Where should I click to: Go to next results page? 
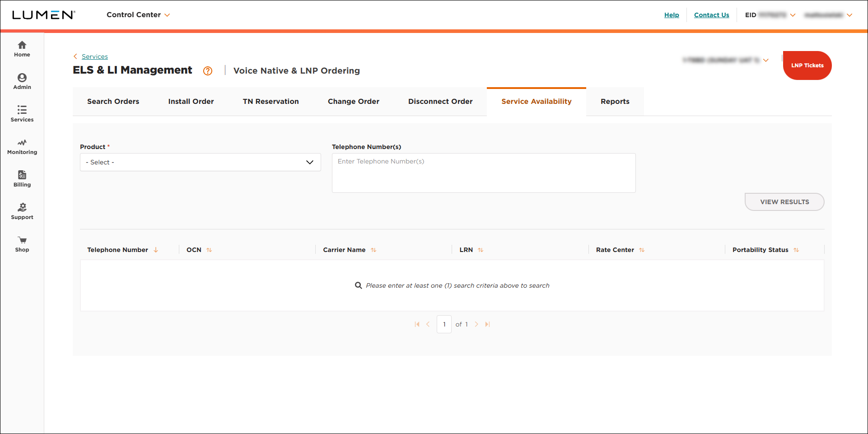(476, 324)
